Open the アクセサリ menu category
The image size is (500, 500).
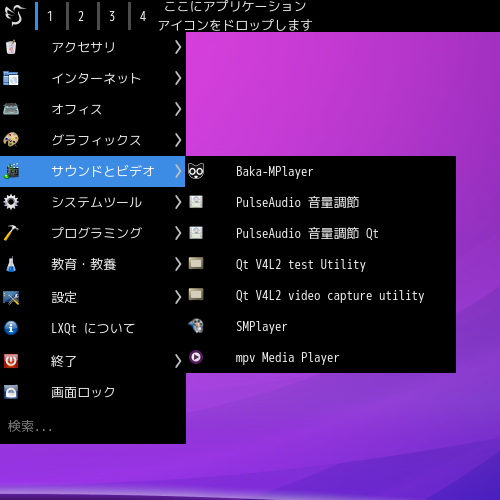[x=92, y=47]
